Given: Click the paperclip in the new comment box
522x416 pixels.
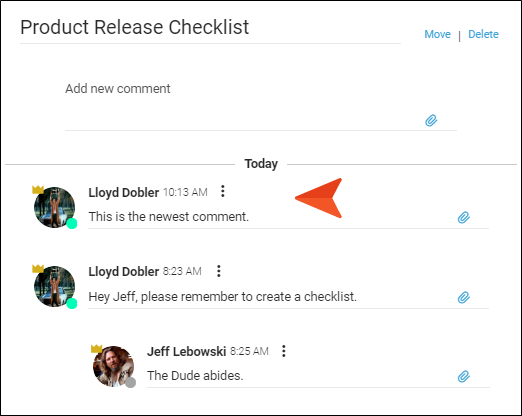Looking at the screenshot, I should pos(431,120).
